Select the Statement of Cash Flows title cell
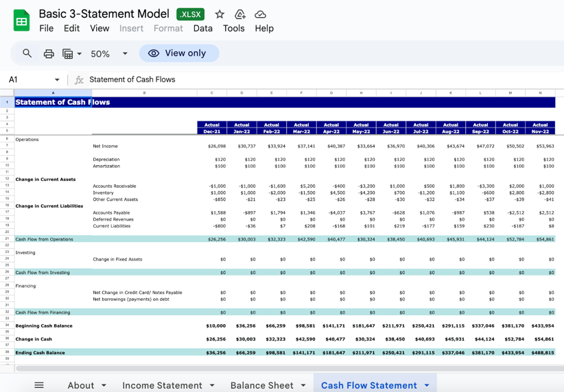This screenshot has width=564, height=392. click(x=54, y=102)
